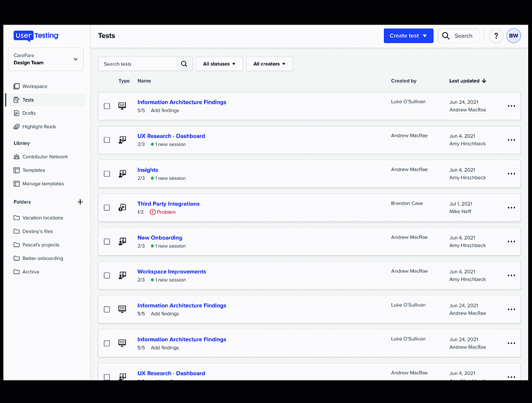
Task: Check the Workspace Improvements checkbox
Action: (107, 276)
